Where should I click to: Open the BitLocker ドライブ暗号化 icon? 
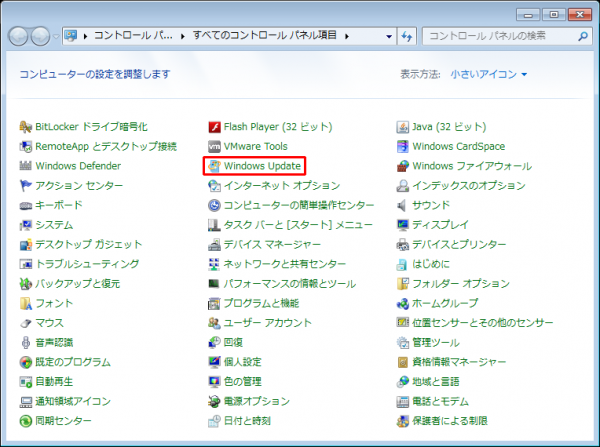point(25,127)
